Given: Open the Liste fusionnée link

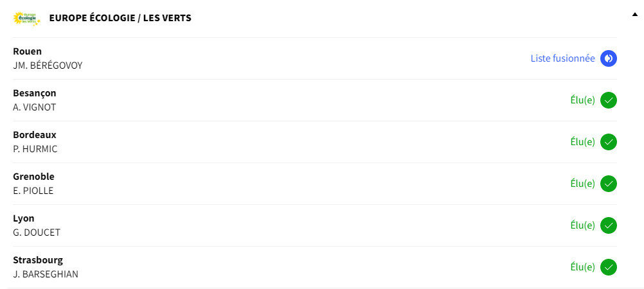Looking at the screenshot, I should coord(562,58).
